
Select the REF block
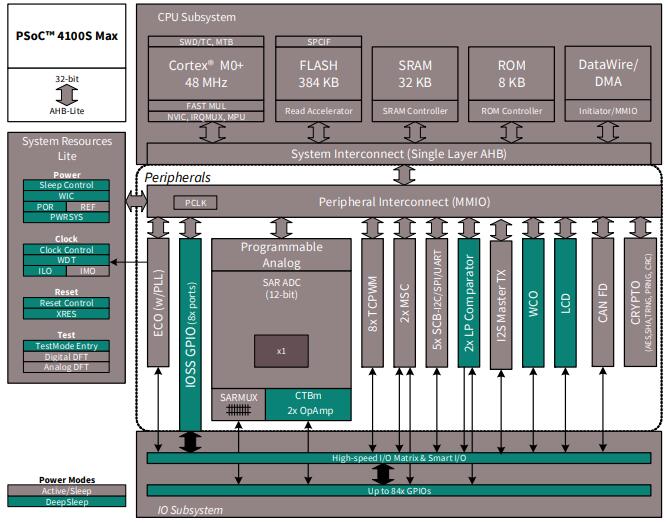pos(88,207)
